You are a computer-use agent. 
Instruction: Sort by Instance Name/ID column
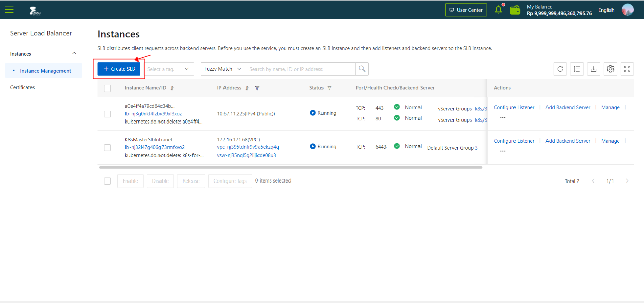[172, 88]
